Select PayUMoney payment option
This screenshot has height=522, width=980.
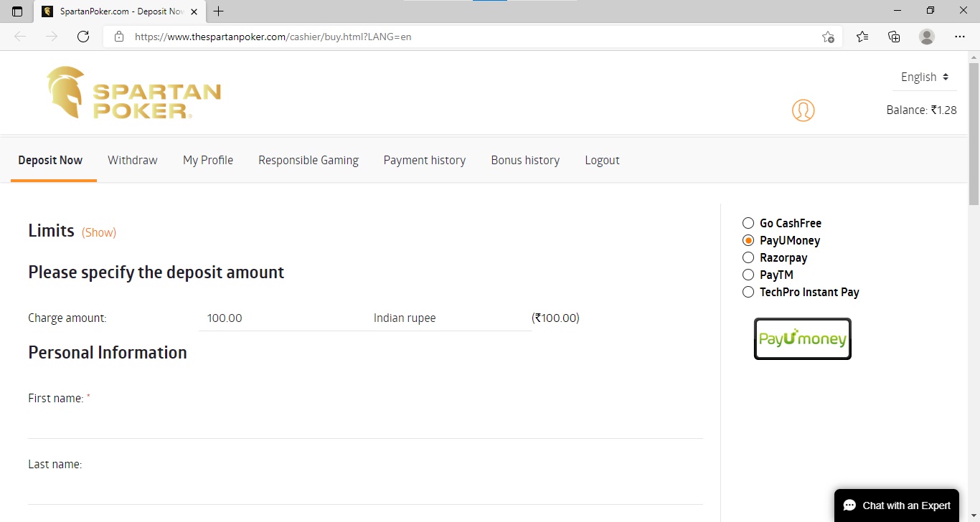pos(748,240)
